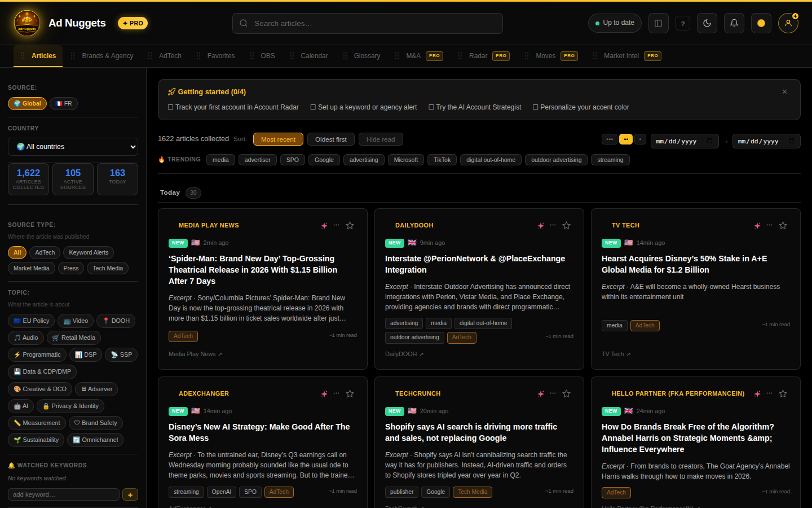The image size is (812, 508).
Task: Sort articles by Most recent
Action: pos(278,139)
